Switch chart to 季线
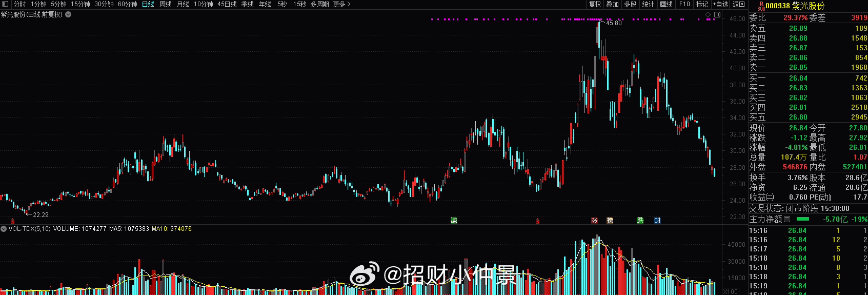Screen dimensions: 868x295 tap(248, 4)
